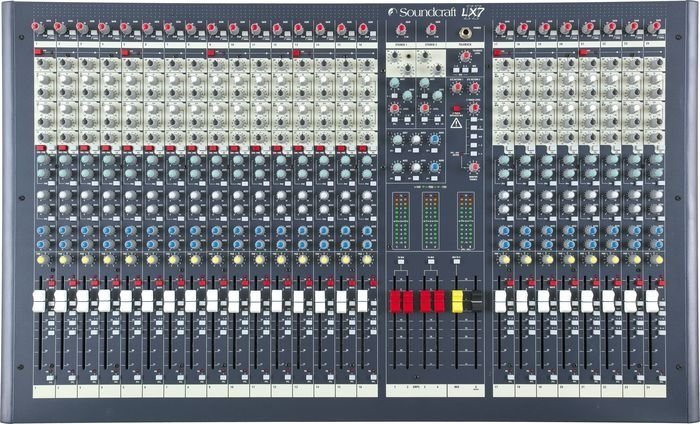This screenshot has height=424, width=700.
Task: Select the Stereo 1 red gain knob
Action: [401, 29]
